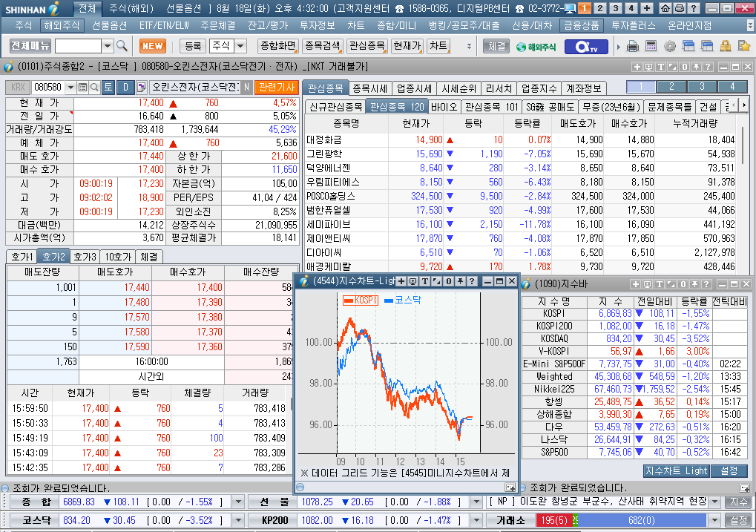Click the home icon in the title bar
This screenshot has width=756, height=532.
tap(665, 8)
